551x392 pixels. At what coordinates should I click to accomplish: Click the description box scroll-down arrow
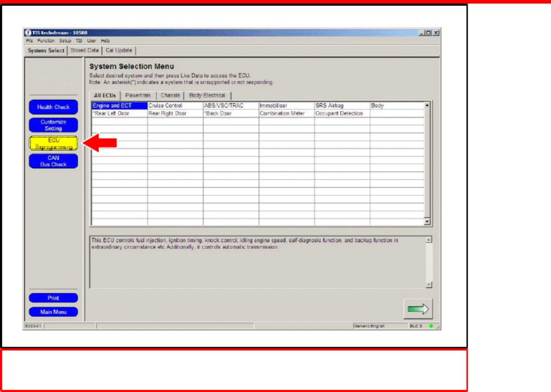[x=429, y=285]
